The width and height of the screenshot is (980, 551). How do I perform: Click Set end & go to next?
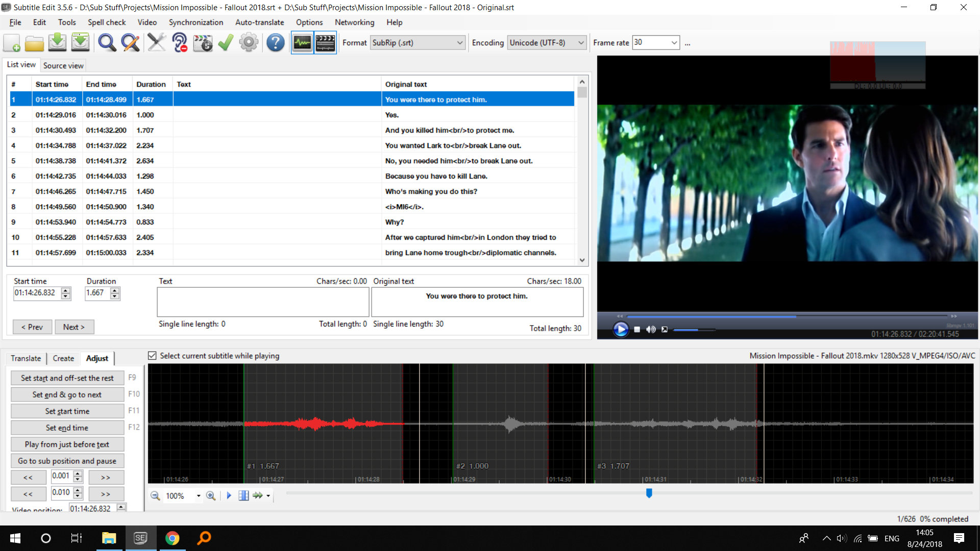point(67,394)
